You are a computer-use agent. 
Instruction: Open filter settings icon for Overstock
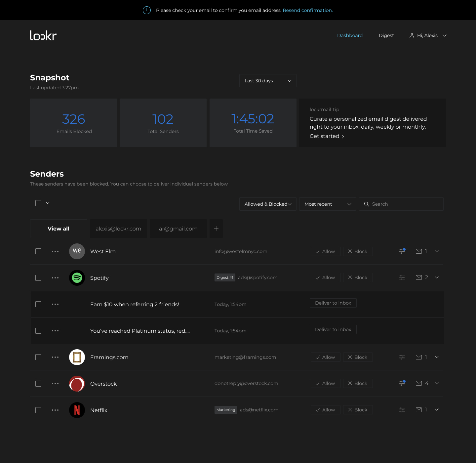402,383
